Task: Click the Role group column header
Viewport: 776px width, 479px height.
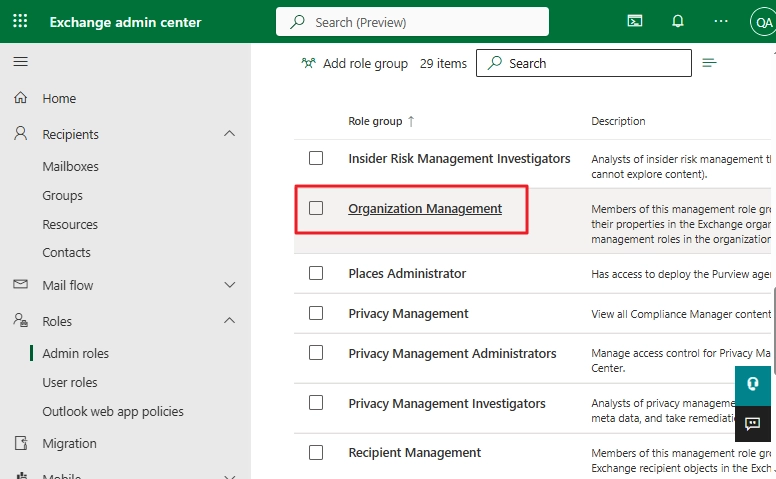Action: (x=375, y=121)
